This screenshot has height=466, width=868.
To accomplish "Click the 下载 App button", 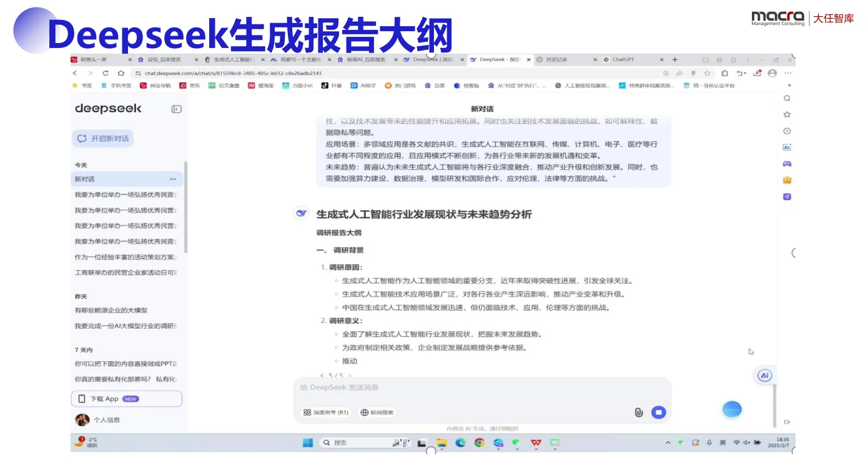I will (127, 399).
